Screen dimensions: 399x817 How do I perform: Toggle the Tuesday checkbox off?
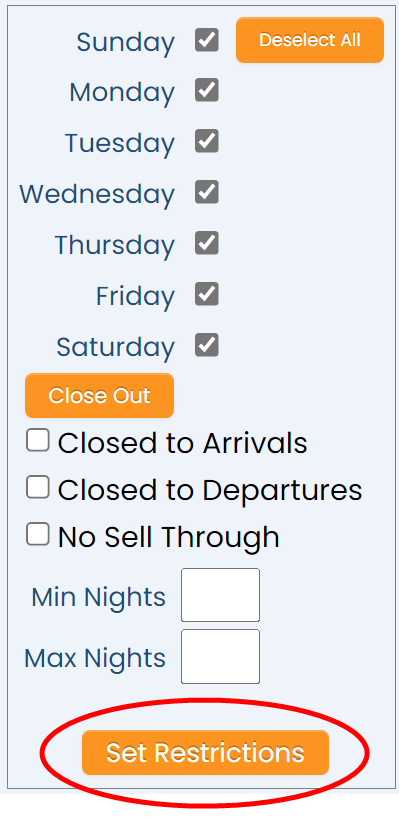(207, 142)
